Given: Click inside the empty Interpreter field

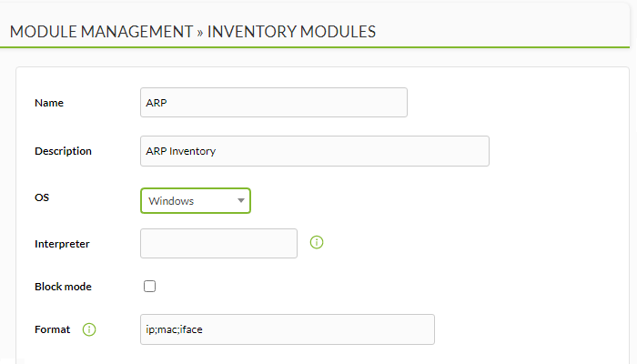Looking at the screenshot, I should 218,243.
